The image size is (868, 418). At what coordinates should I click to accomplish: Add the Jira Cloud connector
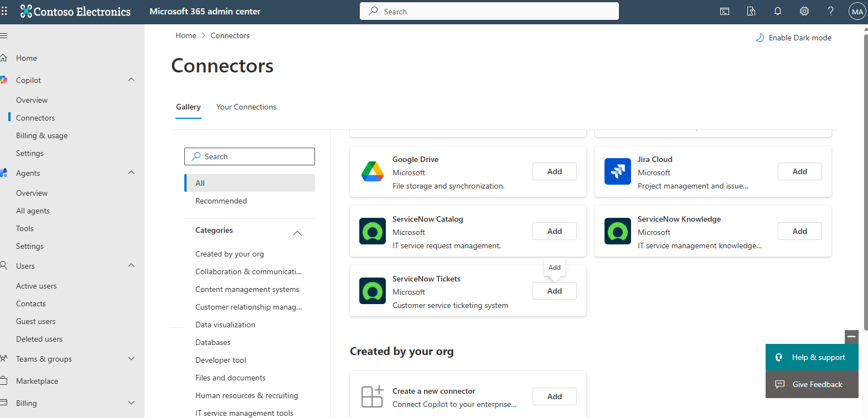(x=800, y=171)
